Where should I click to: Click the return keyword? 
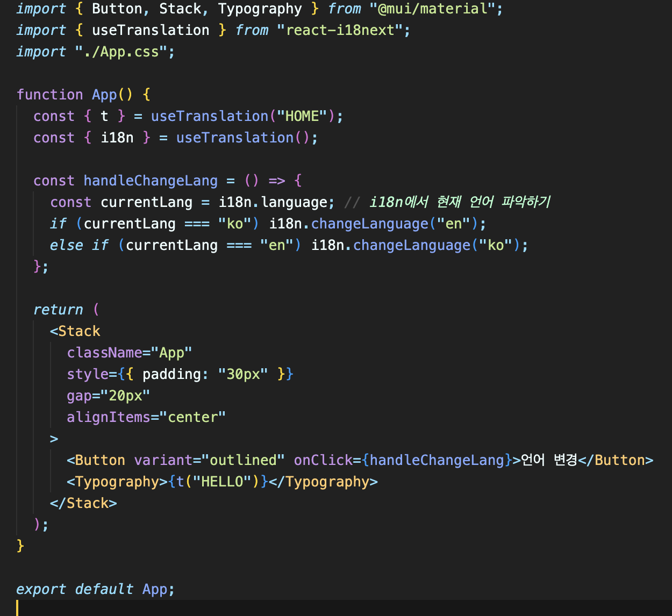click(58, 310)
